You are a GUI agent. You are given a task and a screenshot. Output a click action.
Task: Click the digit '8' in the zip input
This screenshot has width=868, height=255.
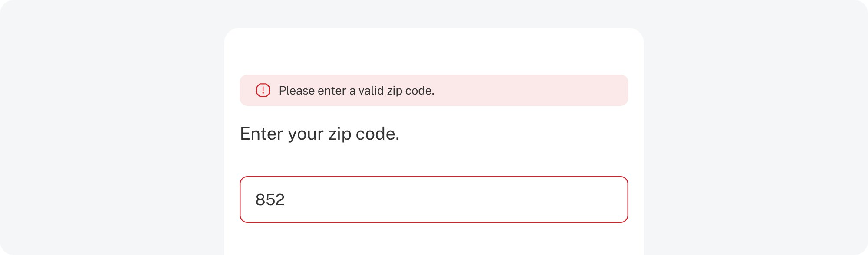(x=260, y=199)
